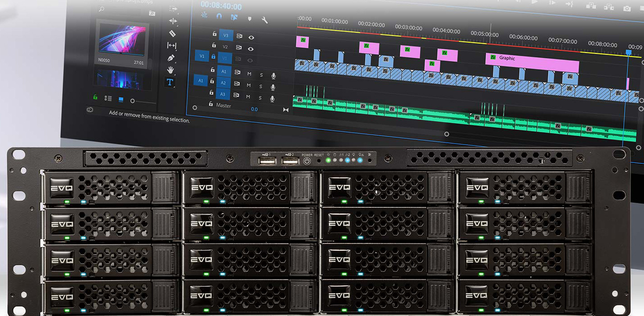644x316 pixels.
Task: Toggle track targeting for V2
Action: coord(225,47)
